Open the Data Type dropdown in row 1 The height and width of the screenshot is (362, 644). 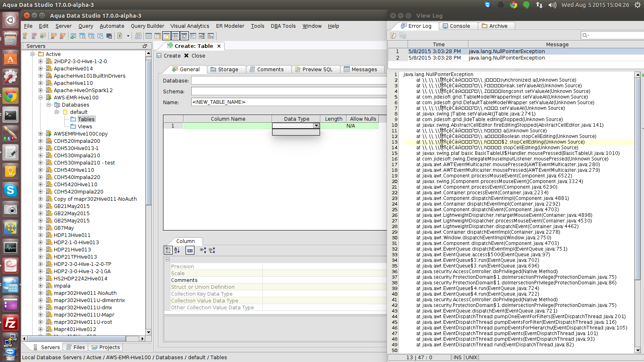point(316,126)
